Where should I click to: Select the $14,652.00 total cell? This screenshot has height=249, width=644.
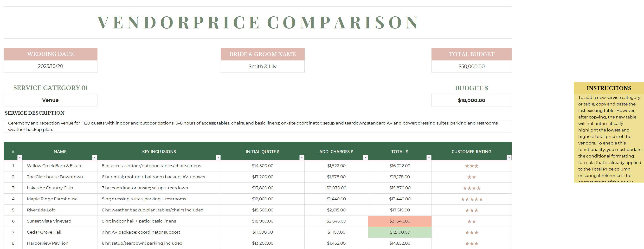coord(400,243)
